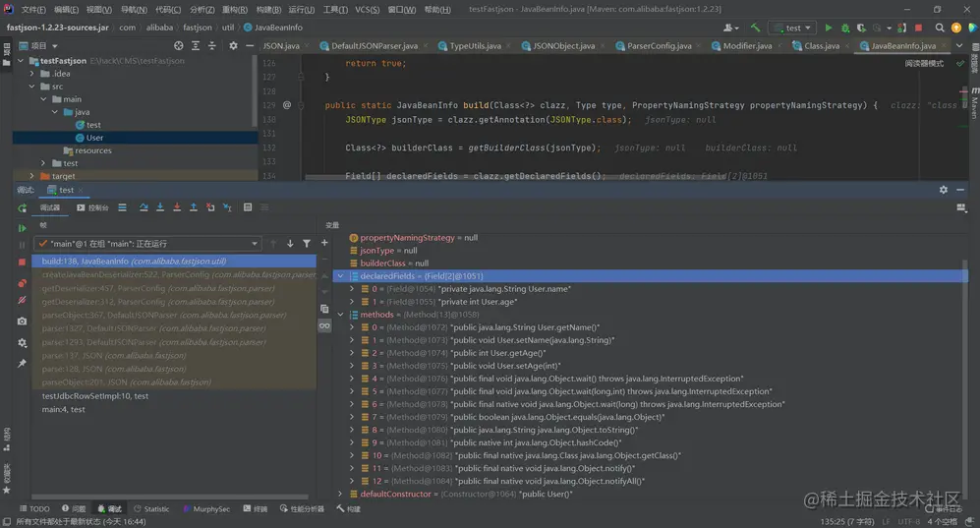
Task: Click Expand All icon in the Project panel
Action: click(x=196, y=45)
